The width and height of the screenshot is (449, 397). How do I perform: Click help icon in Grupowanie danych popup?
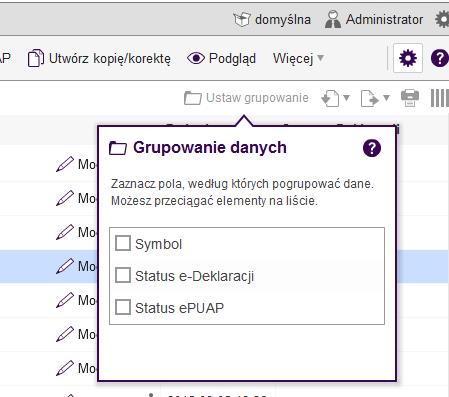click(x=372, y=148)
